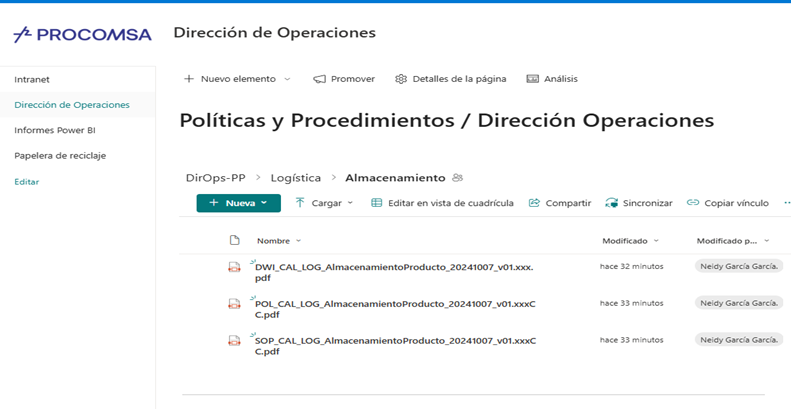This screenshot has width=791, height=409.
Task: Click the PDF icon beside POL_CAL_LOG file
Action: tap(234, 303)
